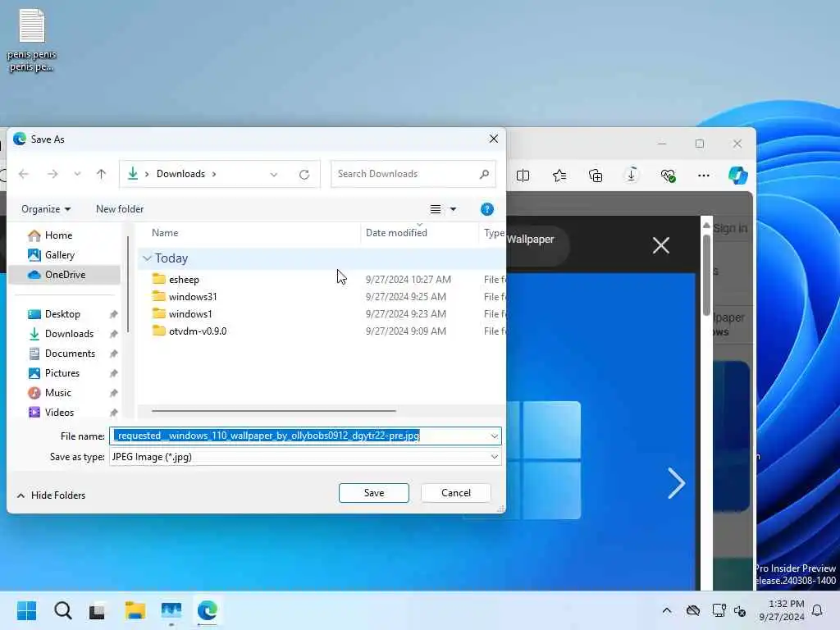Open the blue Help icon
The image size is (840, 630).
[x=487, y=209]
